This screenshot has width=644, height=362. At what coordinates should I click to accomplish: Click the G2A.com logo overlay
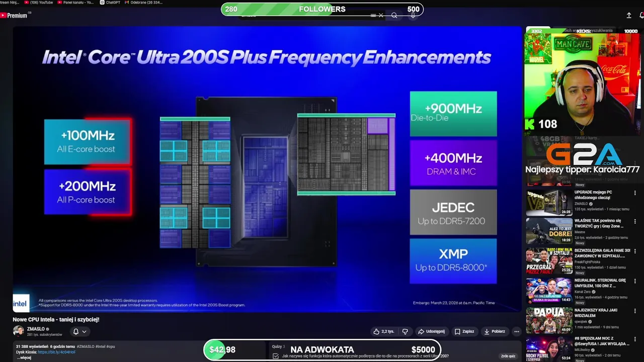(x=584, y=154)
